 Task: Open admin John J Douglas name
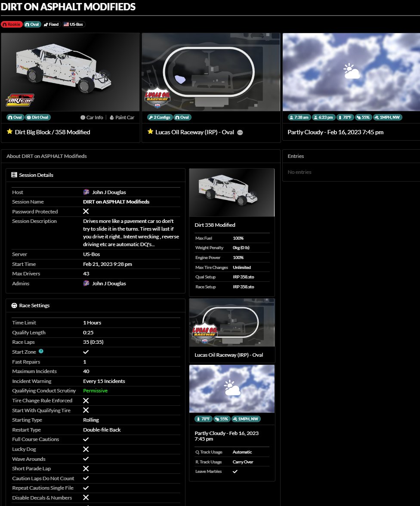click(x=109, y=284)
